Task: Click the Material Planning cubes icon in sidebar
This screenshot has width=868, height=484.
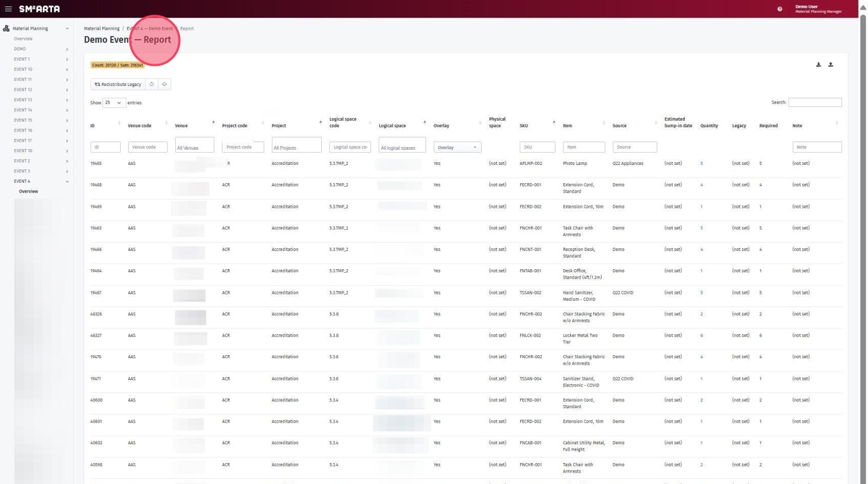Action: tap(7, 28)
